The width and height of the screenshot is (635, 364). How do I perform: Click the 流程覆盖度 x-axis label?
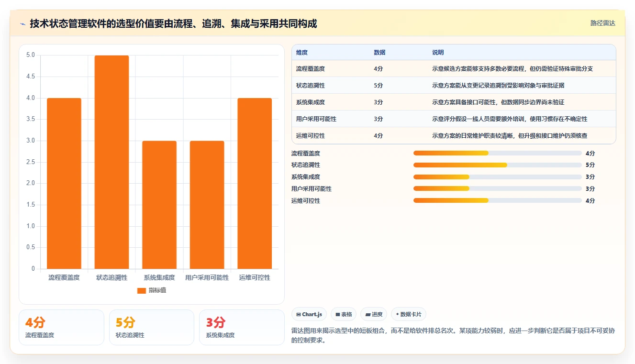pyautogui.click(x=64, y=277)
